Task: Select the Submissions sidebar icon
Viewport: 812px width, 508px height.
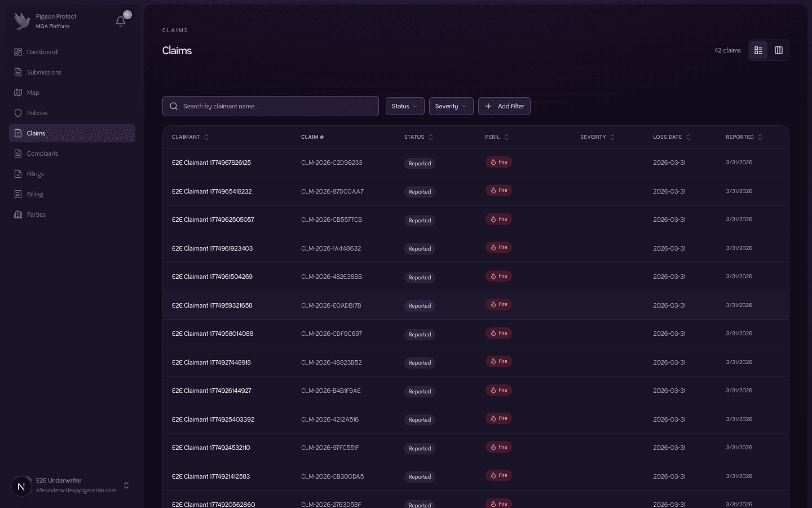Action: [19, 72]
